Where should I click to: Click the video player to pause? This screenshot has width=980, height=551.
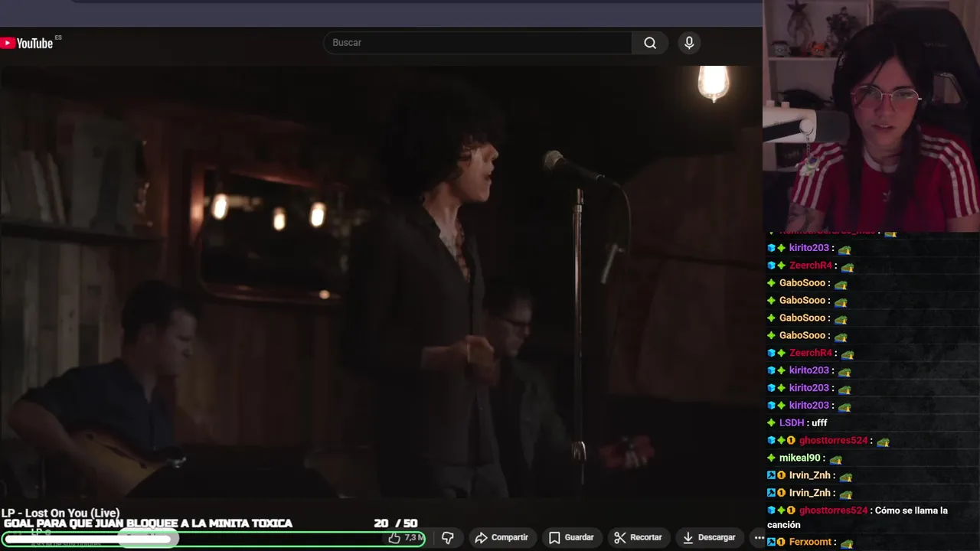[x=381, y=283]
